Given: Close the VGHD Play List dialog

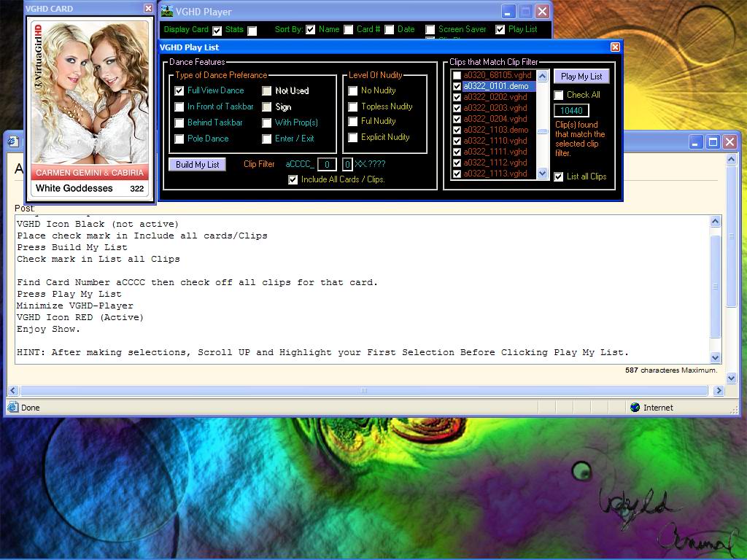Looking at the screenshot, I should pyautogui.click(x=615, y=47).
